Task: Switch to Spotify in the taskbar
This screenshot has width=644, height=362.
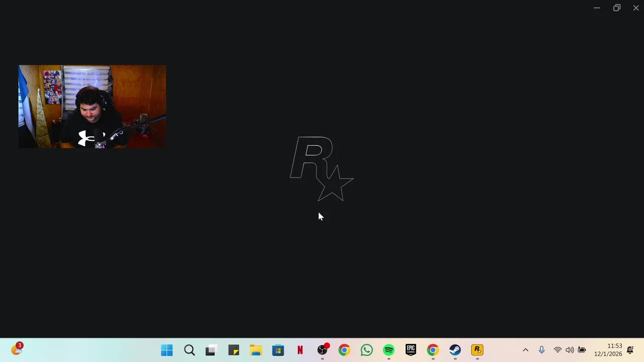Action: click(389, 350)
